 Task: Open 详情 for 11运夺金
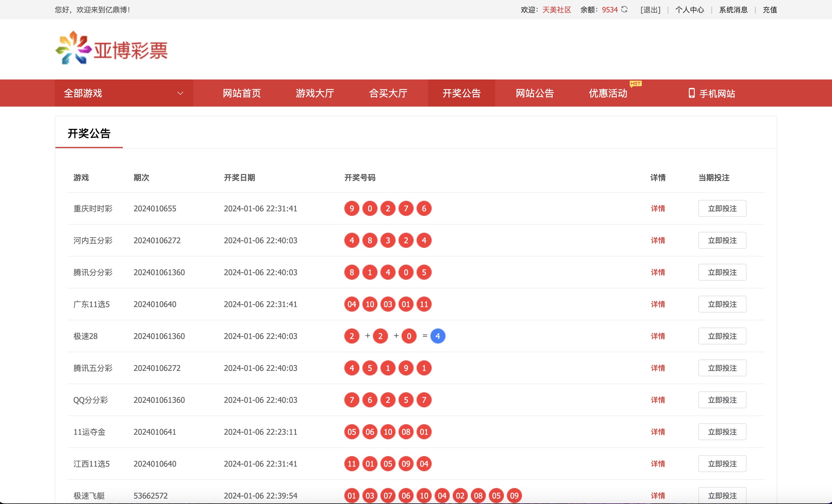tap(658, 432)
